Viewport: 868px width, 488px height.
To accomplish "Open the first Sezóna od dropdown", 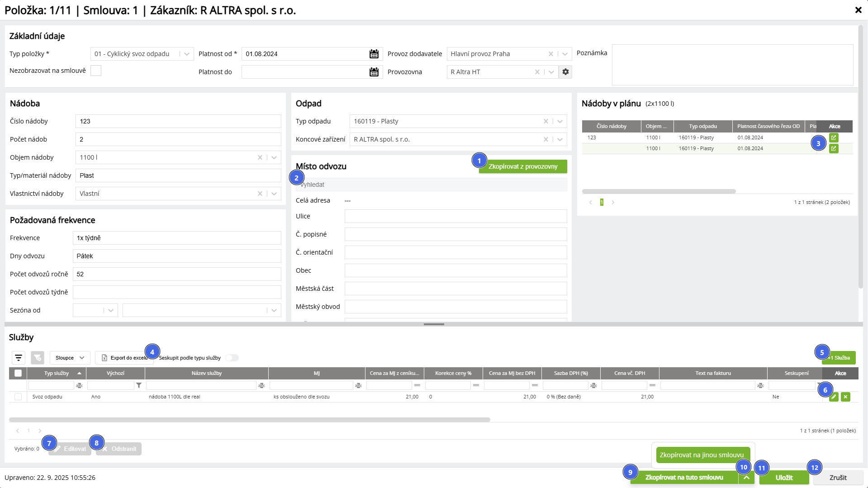I will pyautogui.click(x=110, y=310).
